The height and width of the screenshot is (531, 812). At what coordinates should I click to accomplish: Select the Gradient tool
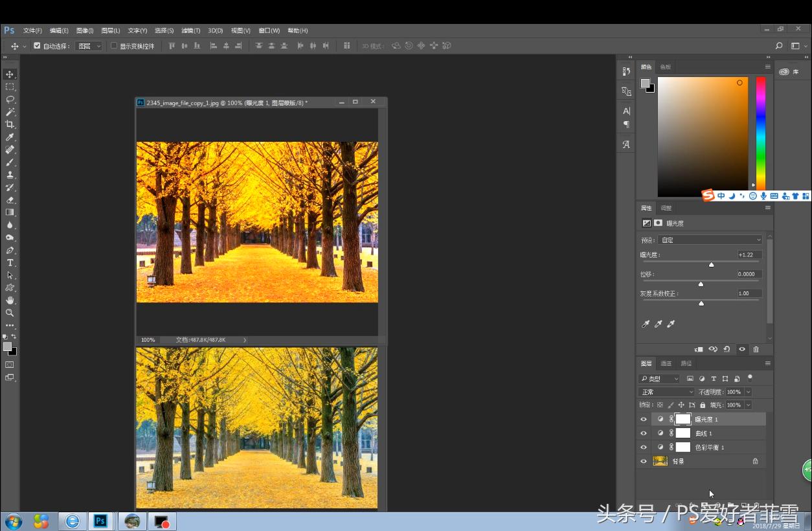10,212
